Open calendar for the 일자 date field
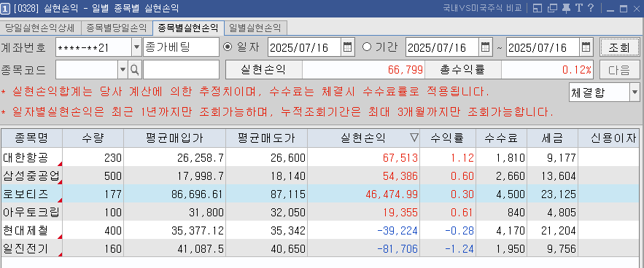The width and height of the screenshot is (644, 268). (347, 47)
